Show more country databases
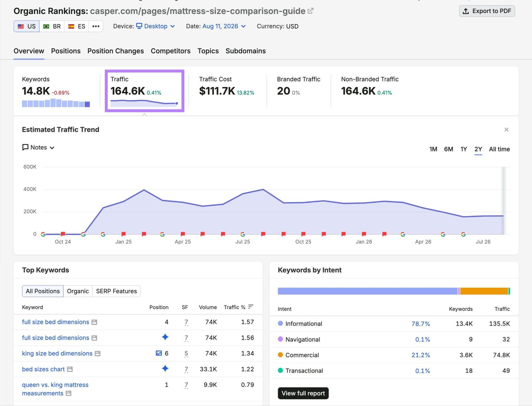532x406 pixels. click(x=96, y=26)
